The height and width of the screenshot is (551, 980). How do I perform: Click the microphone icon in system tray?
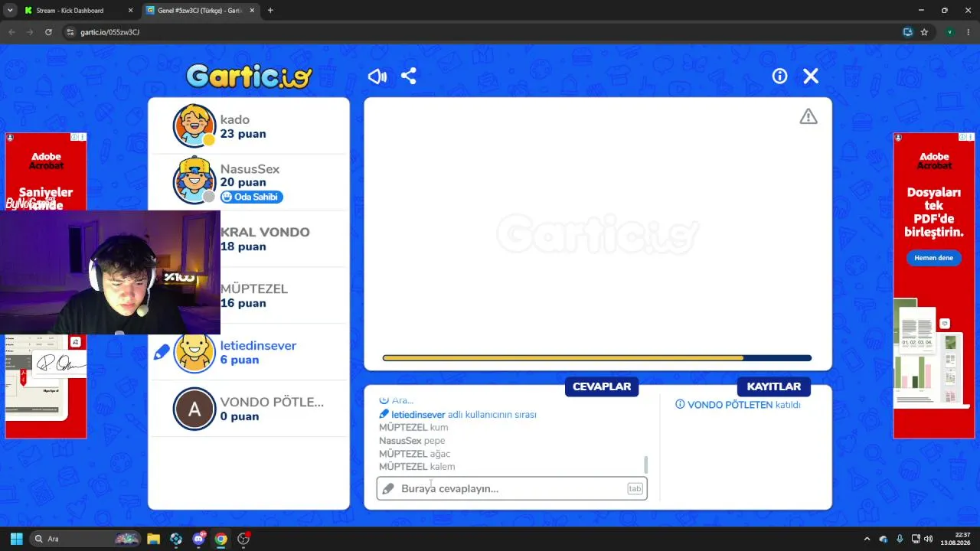click(x=900, y=539)
